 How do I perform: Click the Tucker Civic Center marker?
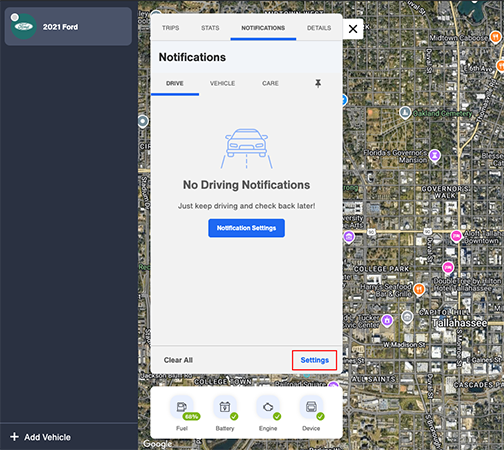[387, 321]
